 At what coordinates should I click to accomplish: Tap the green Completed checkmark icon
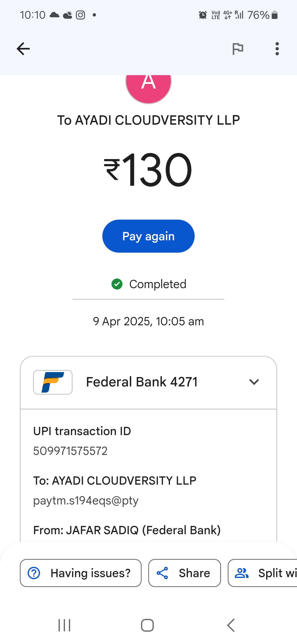117,284
